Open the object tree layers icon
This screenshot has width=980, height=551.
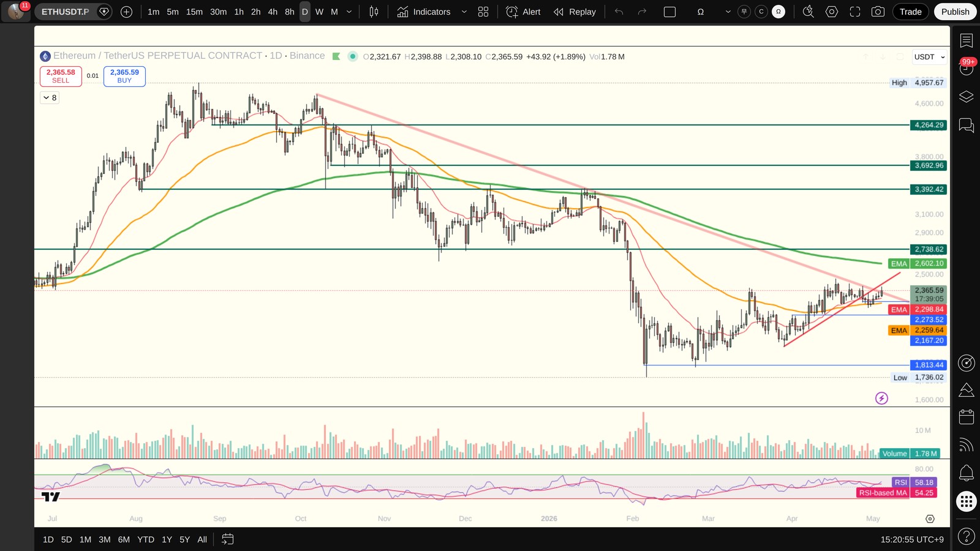click(967, 97)
